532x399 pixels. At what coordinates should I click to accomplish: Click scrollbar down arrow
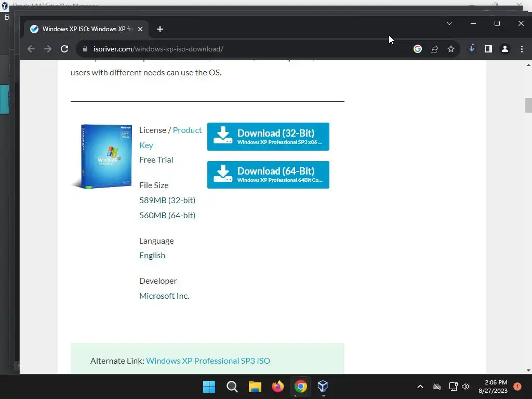[x=528, y=370]
